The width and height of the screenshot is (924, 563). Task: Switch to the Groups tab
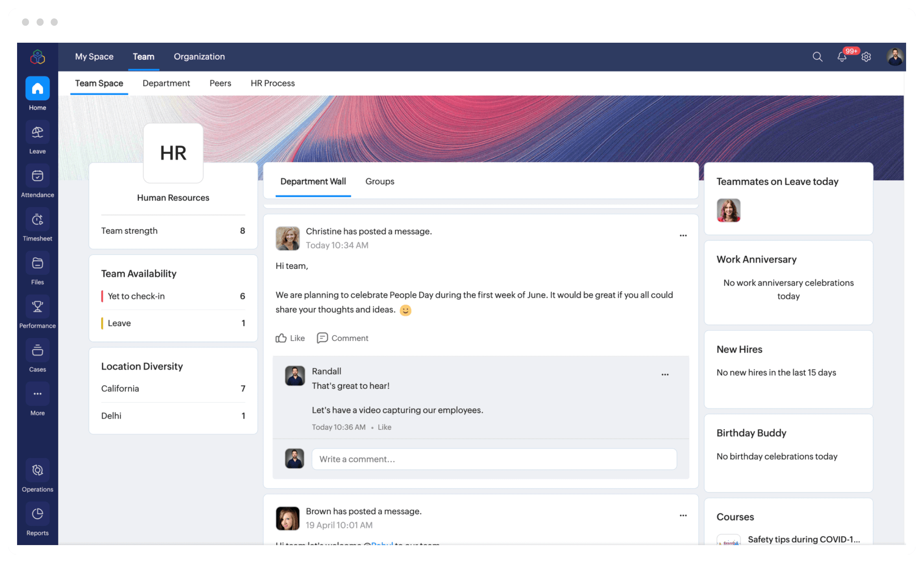point(379,181)
